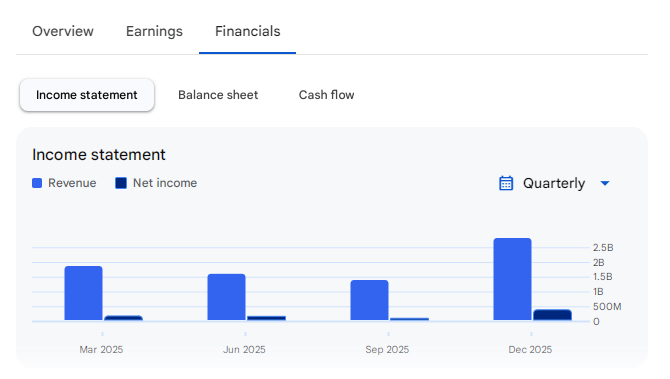Select the Mar 2025 revenue bar
The height and width of the screenshot is (379, 670).
pos(83,293)
